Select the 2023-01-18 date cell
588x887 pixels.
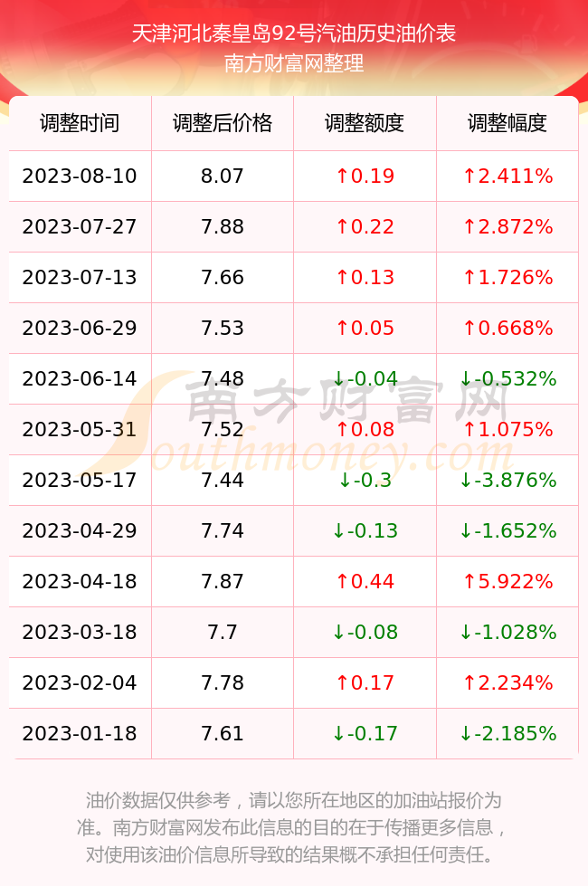point(80,734)
